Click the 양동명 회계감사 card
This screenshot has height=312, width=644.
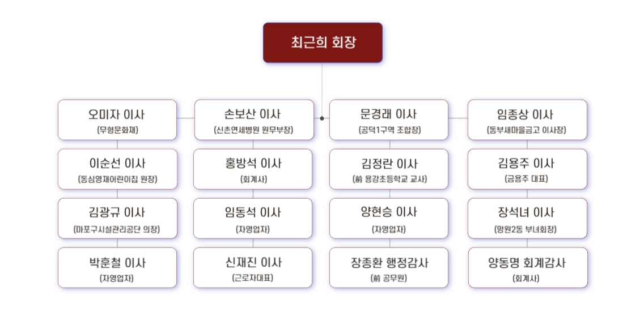coord(528,268)
